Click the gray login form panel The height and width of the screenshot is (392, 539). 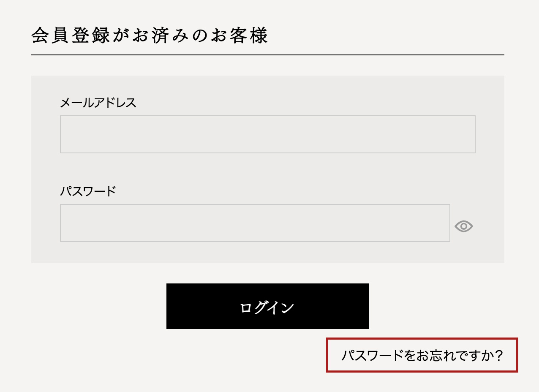pyautogui.click(x=267, y=253)
